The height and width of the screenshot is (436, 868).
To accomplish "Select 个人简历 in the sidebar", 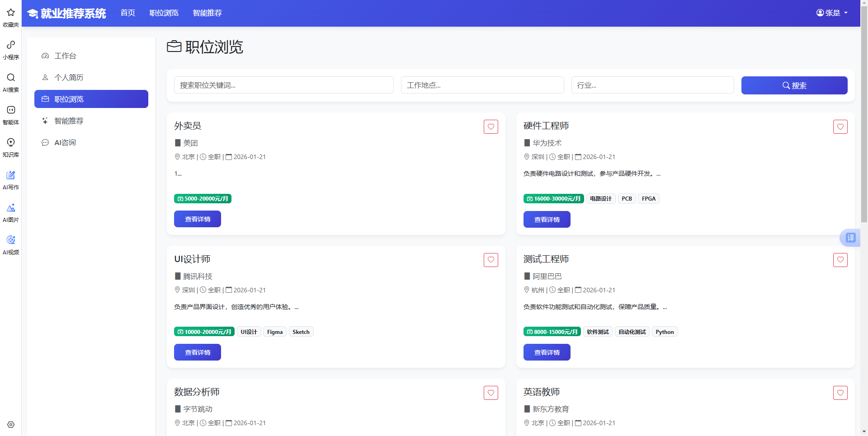I will [x=91, y=78].
